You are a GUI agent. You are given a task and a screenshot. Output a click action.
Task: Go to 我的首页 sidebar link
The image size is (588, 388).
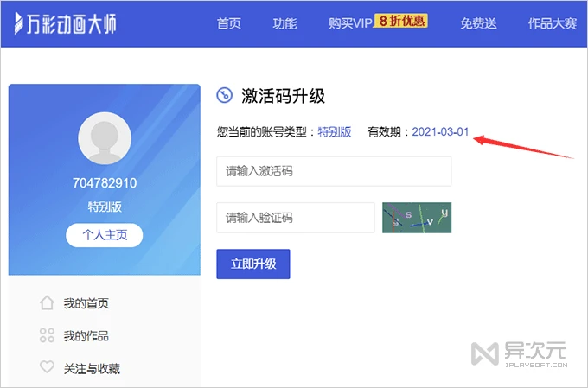(86, 303)
